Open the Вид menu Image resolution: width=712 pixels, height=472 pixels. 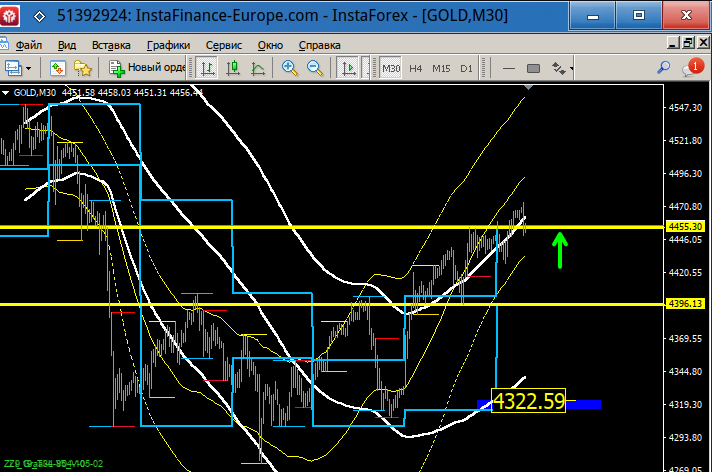(x=67, y=45)
